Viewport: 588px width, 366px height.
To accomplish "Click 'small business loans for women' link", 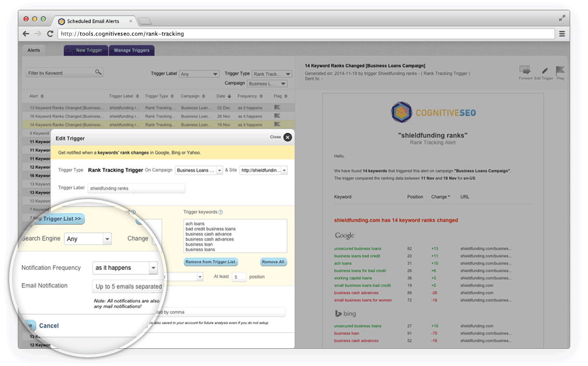I will 363,300.
